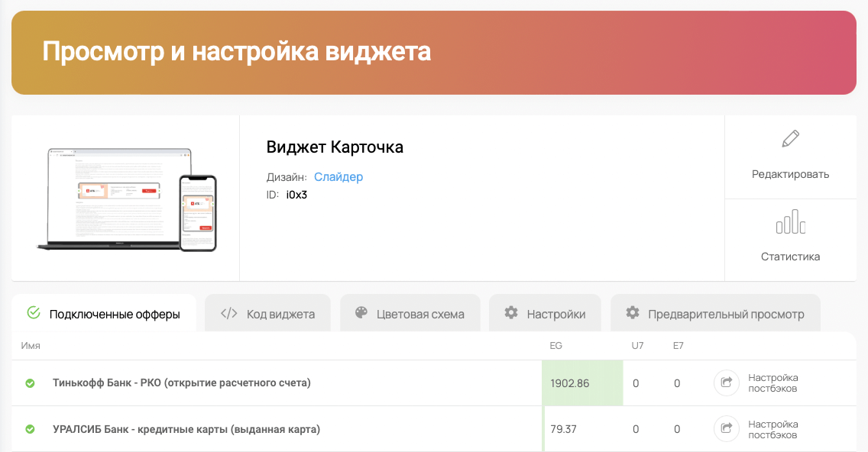Open Настройка постбэков for УРАЛСИБ Банк
868x452 pixels.
(x=772, y=429)
